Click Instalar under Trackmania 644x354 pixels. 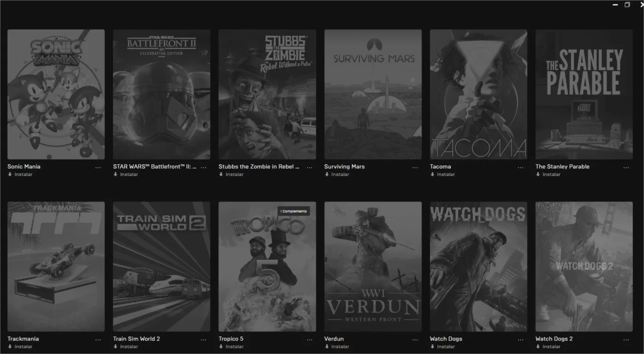[20, 347]
